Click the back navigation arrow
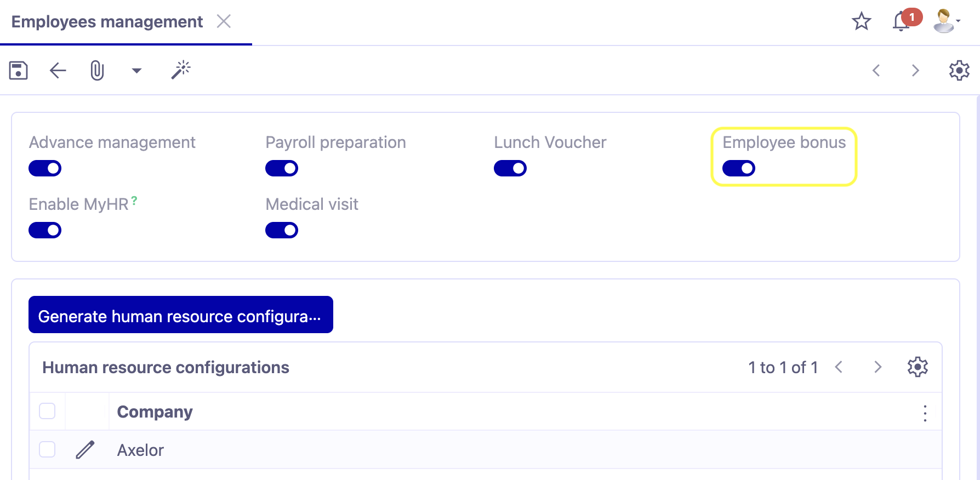 click(x=57, y=70)
